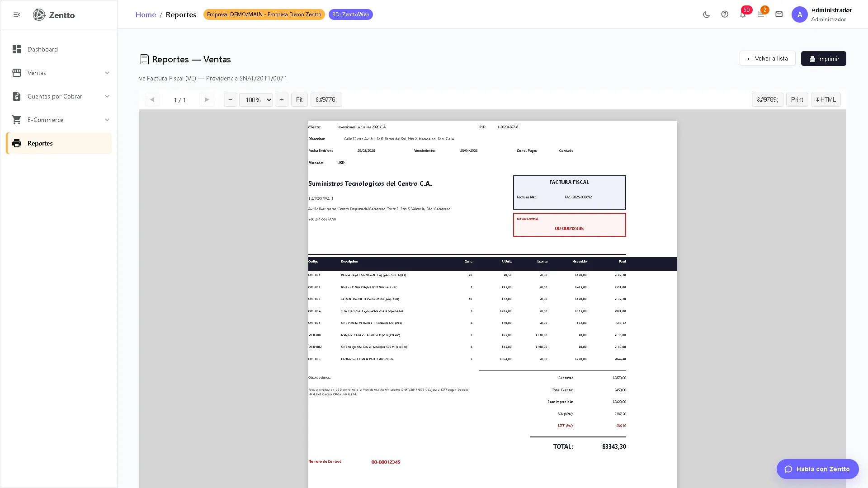Open the Habla con Zentto chat
868x488 pixels.
coord(818,469)
